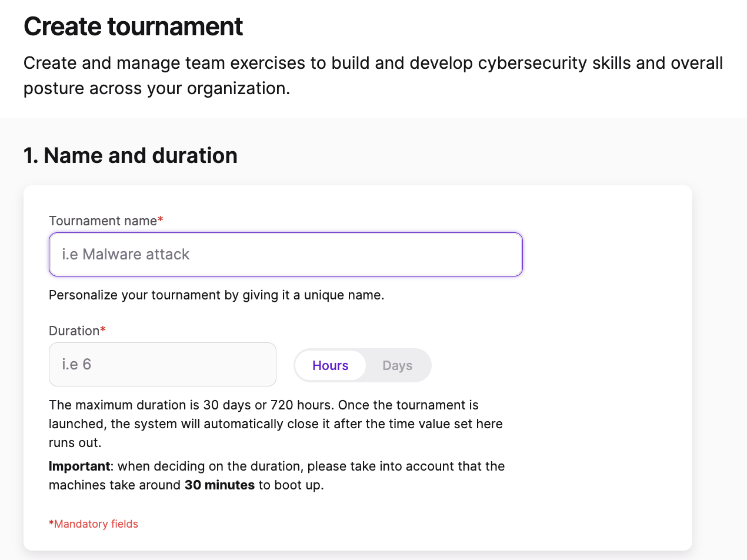Select the Hours duration unit
Screen dimensions: 747x560
[330, 365]
